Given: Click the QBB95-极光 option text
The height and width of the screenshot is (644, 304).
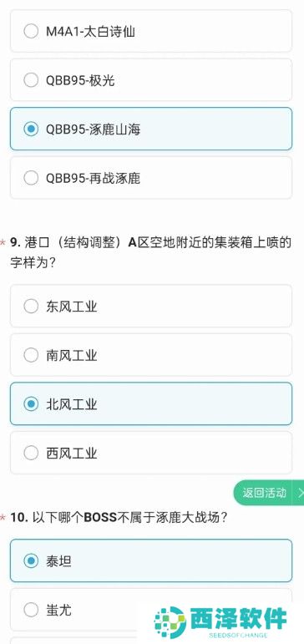Looking at the screenshot, I should tap(80, 80).
